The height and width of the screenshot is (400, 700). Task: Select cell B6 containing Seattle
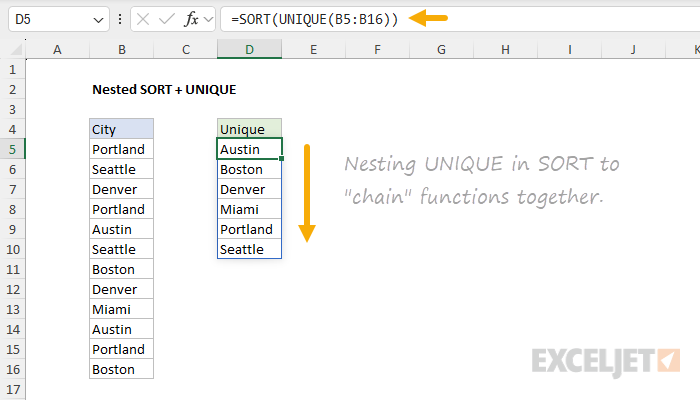point(121,170)
